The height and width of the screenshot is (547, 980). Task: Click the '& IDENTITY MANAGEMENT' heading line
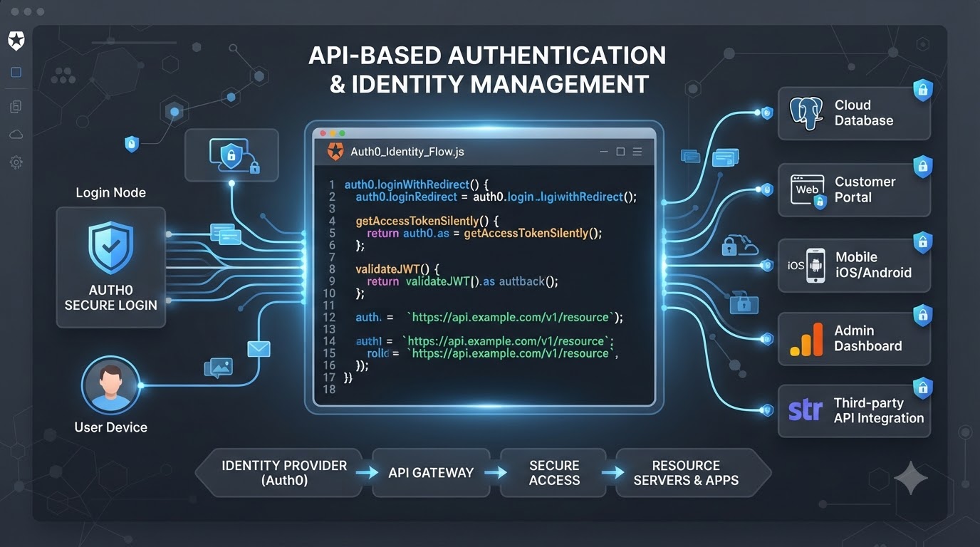[489, 84]
